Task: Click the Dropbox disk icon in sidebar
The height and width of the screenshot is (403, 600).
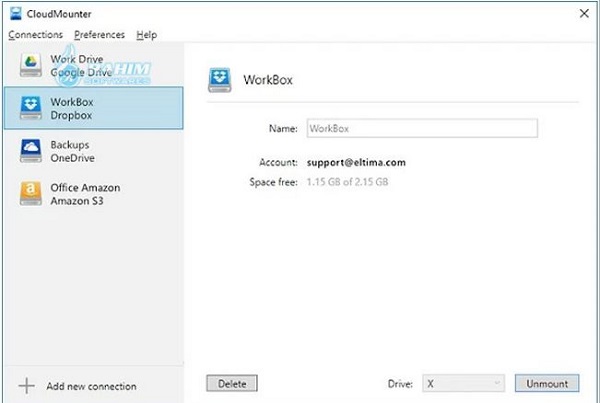Action: click(31, 108)
